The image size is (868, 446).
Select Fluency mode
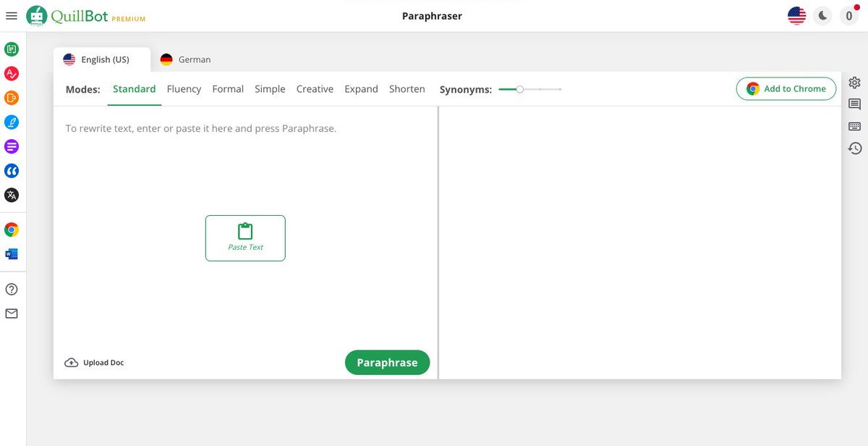pos(184,89)
